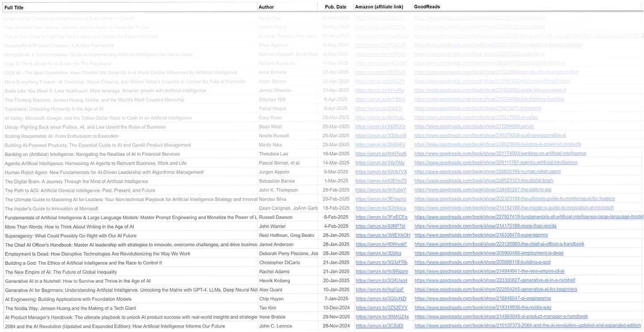
Task: Open Goodreads link for human-robot-agent
Action: [x=487, y=172]
